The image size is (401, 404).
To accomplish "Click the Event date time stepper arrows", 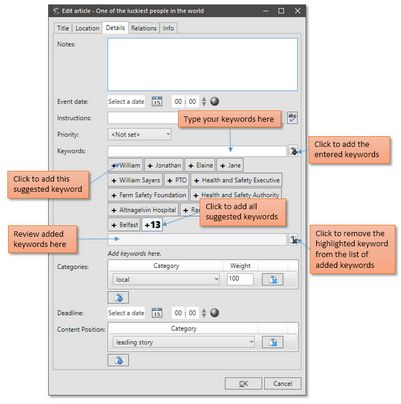I will pos(204,101).
